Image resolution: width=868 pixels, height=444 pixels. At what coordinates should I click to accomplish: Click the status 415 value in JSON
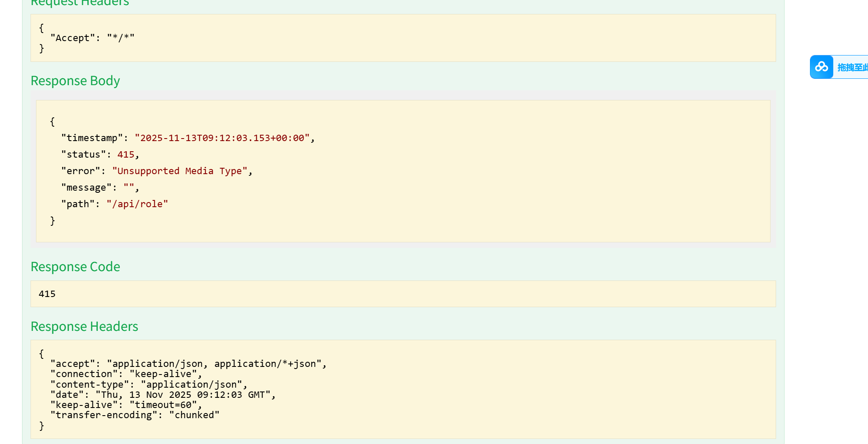126,155
